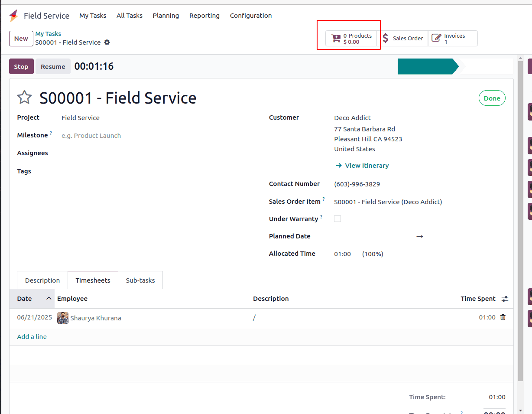Image resolution: width=532 pixels, height=414 pixels.
Task: Click the View Itinerary arrow icon
Action: coord(339,166)
